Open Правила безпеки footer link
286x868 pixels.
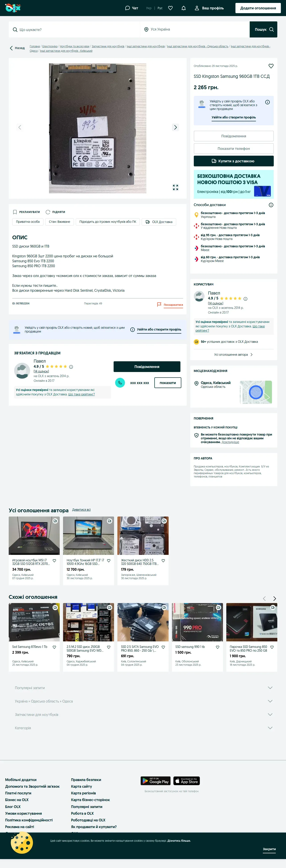(x=86, y=780)
